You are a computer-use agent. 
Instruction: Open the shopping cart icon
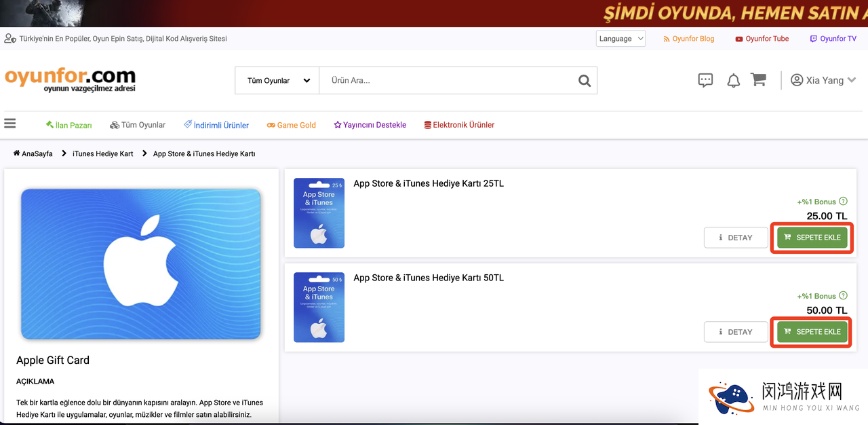759,80
